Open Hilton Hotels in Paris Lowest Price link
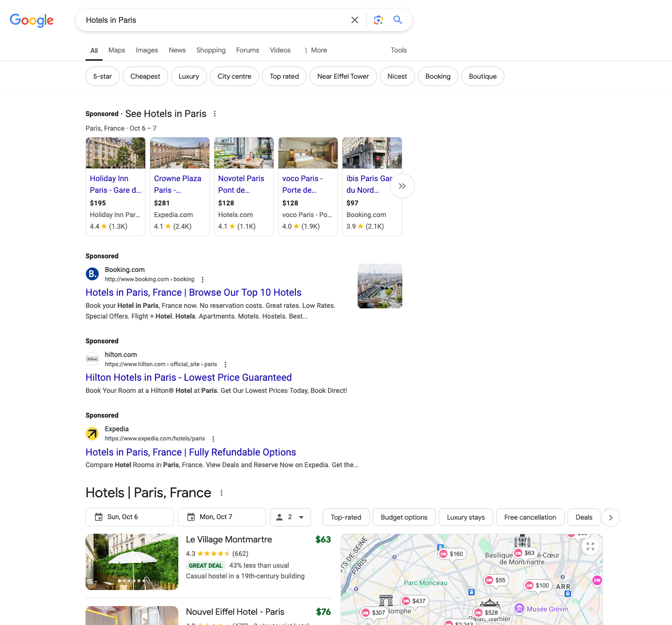Image resolution: width=672 pixels, height=625 pixels. 189,377
